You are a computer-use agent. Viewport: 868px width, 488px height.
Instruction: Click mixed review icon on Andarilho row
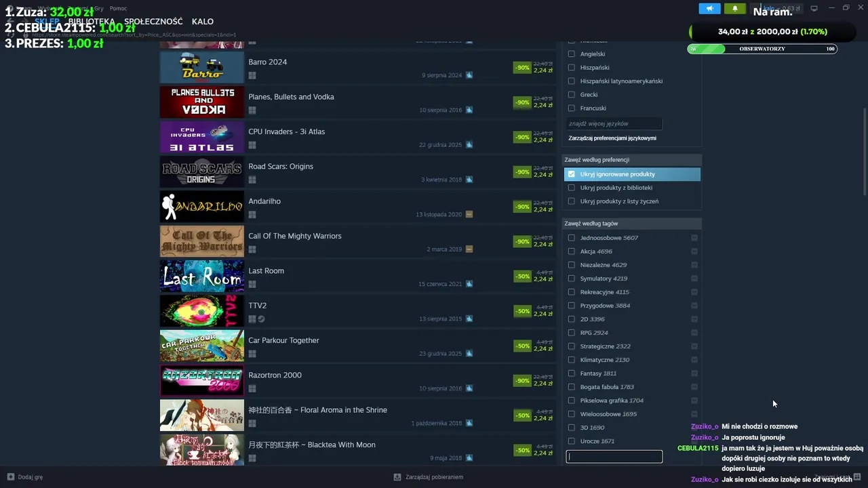tap(469, 214)
